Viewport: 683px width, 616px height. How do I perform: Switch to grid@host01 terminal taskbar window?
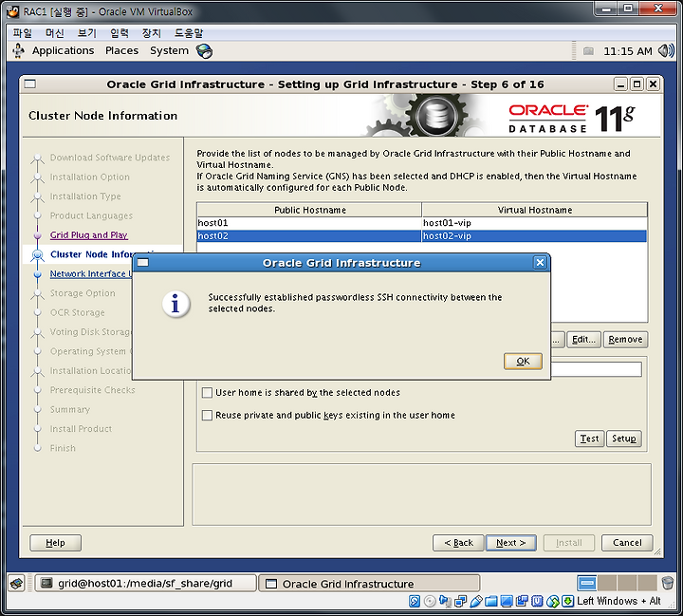(x=145, y=583)
